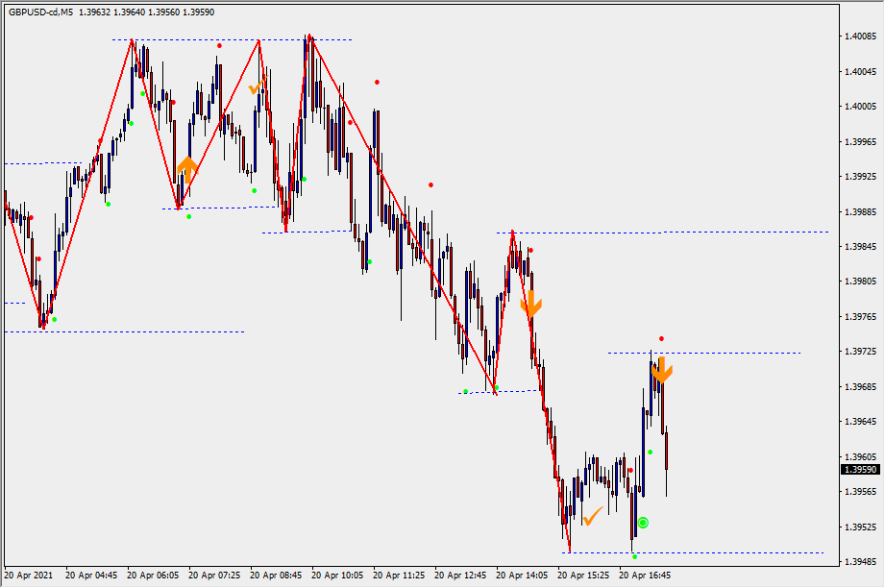Click the green dot at the lowest candle wick
Screen dimensions: 885x588
634,556
